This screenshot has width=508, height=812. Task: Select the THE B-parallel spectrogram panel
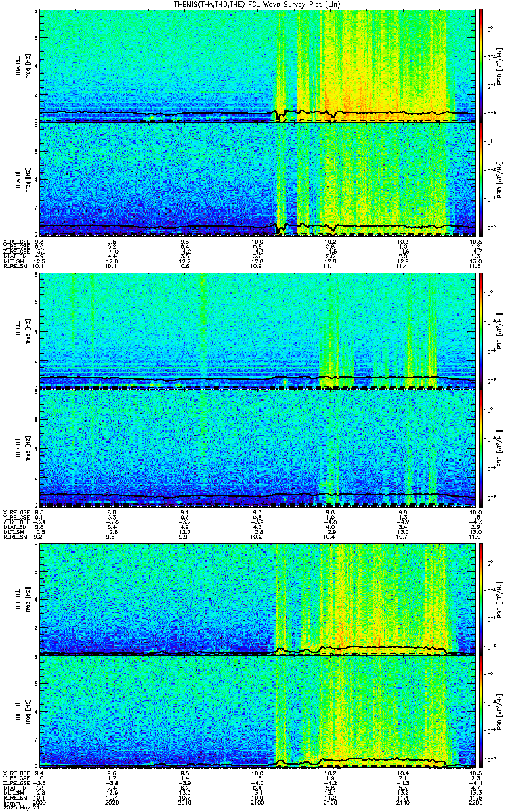click(257, 713)
